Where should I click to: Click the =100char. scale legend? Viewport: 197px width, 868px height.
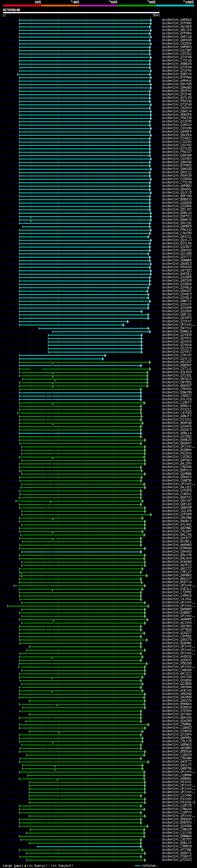[x=146, y=865]
